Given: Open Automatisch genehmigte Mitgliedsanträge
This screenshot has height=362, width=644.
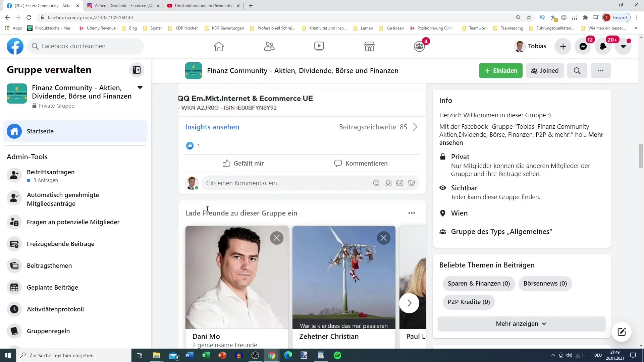Looking at the screenshot, I should tap(75, 199).
